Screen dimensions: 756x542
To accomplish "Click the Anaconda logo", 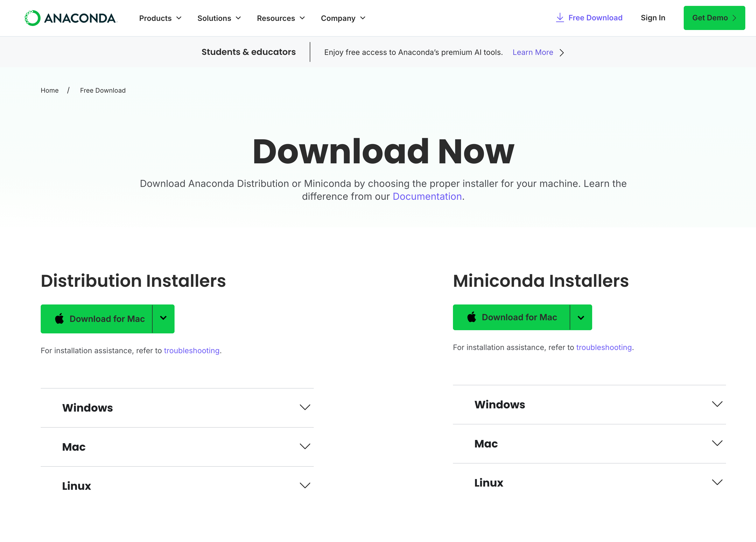I will (71, 18).
